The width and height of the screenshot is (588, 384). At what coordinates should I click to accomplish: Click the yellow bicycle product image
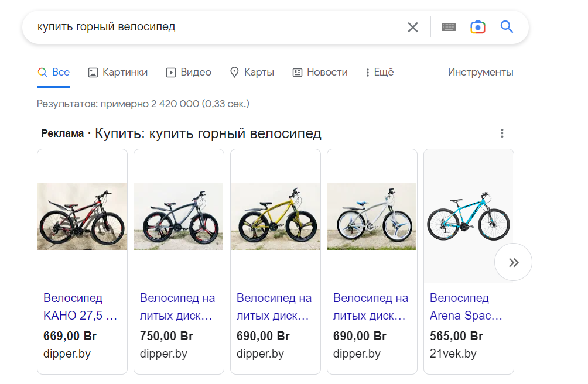pyautogui.click(x=275, y=216)
